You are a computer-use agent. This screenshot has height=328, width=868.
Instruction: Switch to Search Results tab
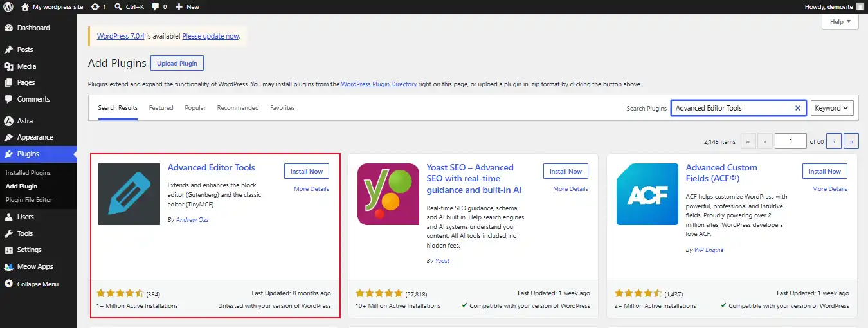tap(118, 108)
